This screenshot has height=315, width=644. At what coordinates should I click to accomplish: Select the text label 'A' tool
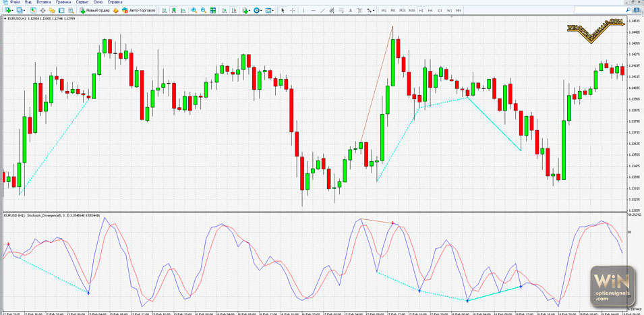[350, 11]
